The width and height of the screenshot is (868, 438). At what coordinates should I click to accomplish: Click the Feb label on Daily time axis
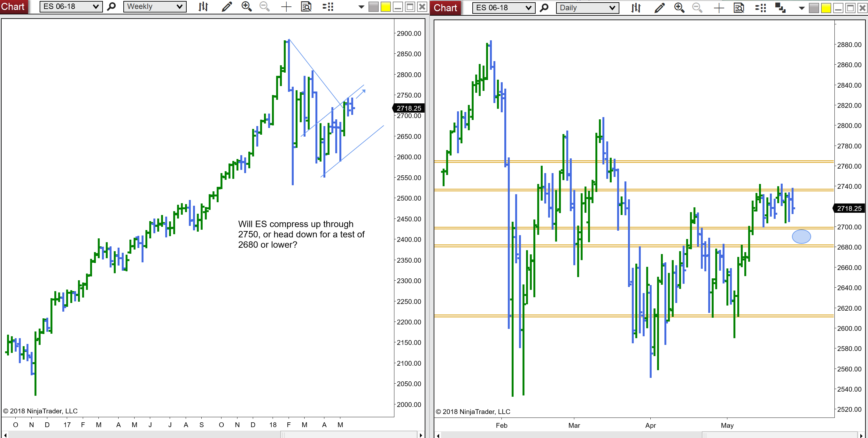501,425
